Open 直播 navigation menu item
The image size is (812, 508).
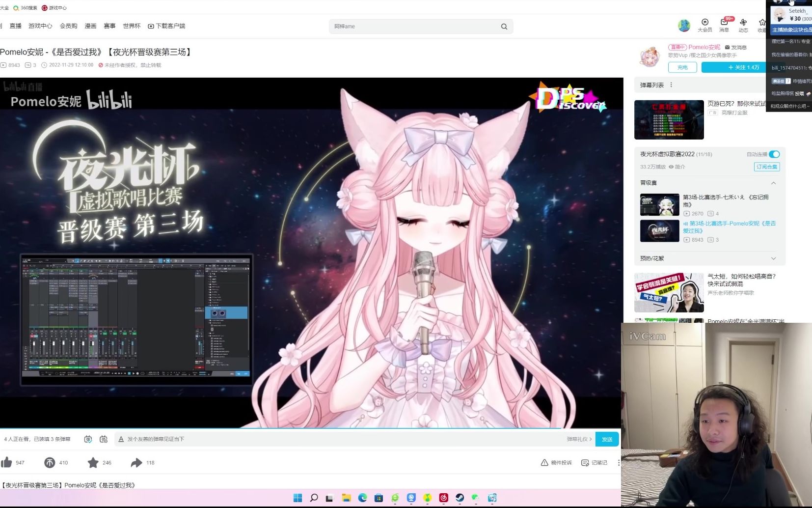click(x=16, y=26)
